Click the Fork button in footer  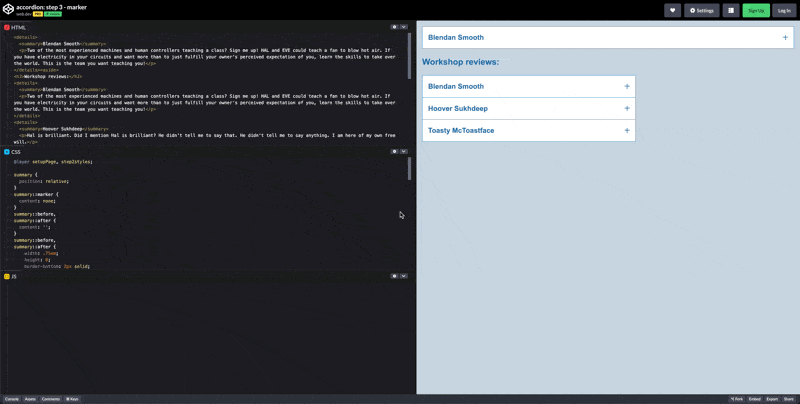[x=736, y=399]
